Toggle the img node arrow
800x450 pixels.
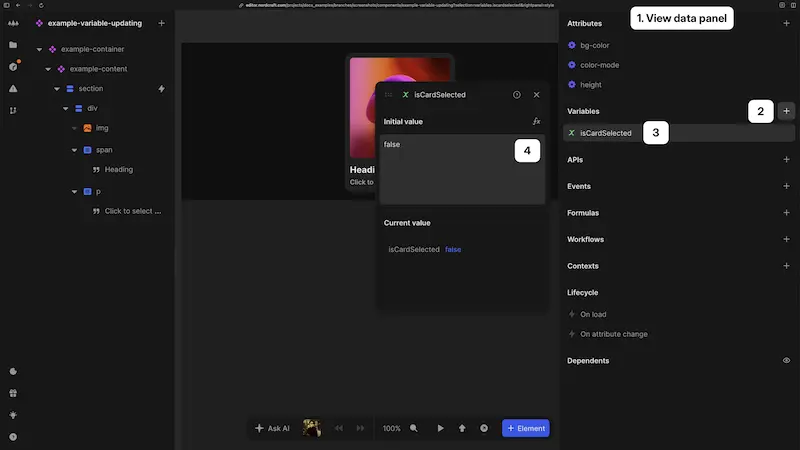(x=74, y=128)
